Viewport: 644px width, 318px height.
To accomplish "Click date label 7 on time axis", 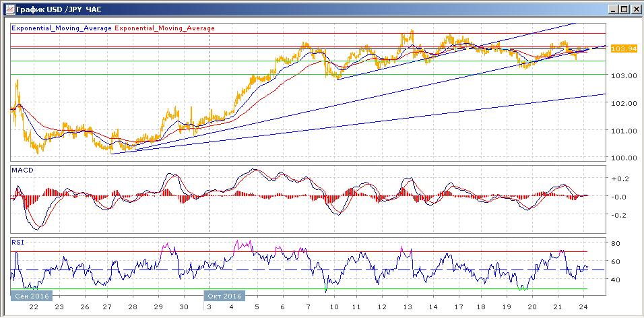I will (308, 307).
